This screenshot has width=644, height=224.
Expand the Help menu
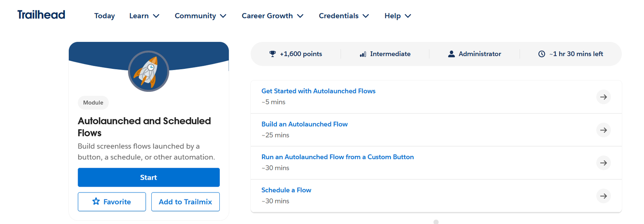pos(398,16)
